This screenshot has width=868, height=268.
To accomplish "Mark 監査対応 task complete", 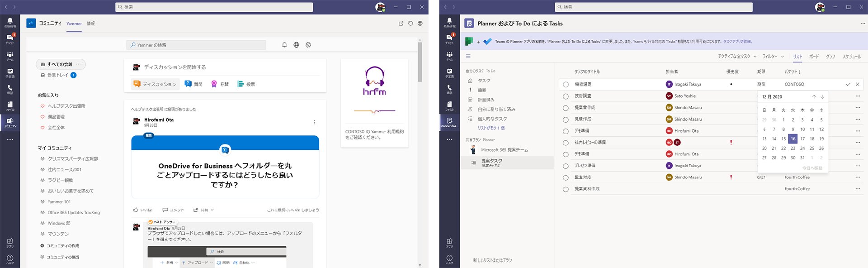I will 566,177.
